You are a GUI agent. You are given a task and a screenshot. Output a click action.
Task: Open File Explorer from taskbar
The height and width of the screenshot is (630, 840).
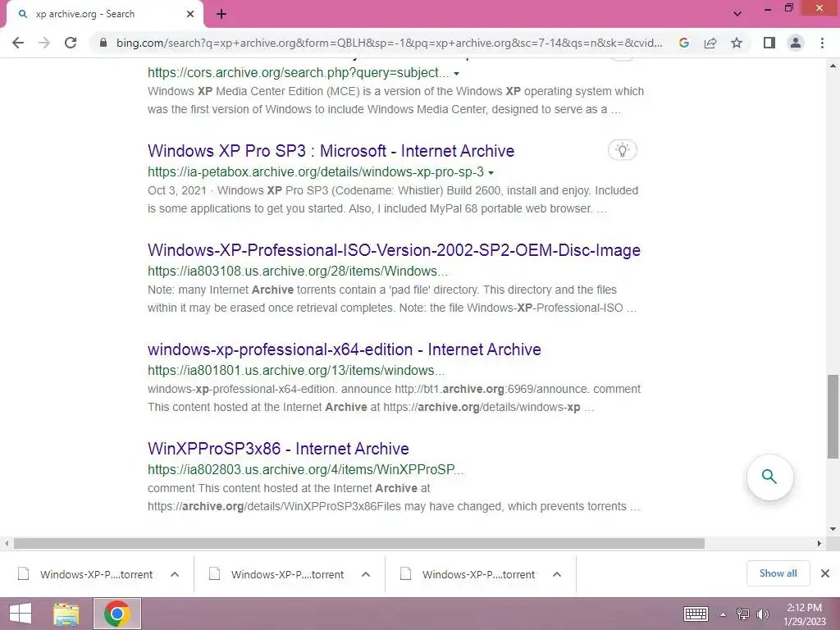[x=66, y=614]
